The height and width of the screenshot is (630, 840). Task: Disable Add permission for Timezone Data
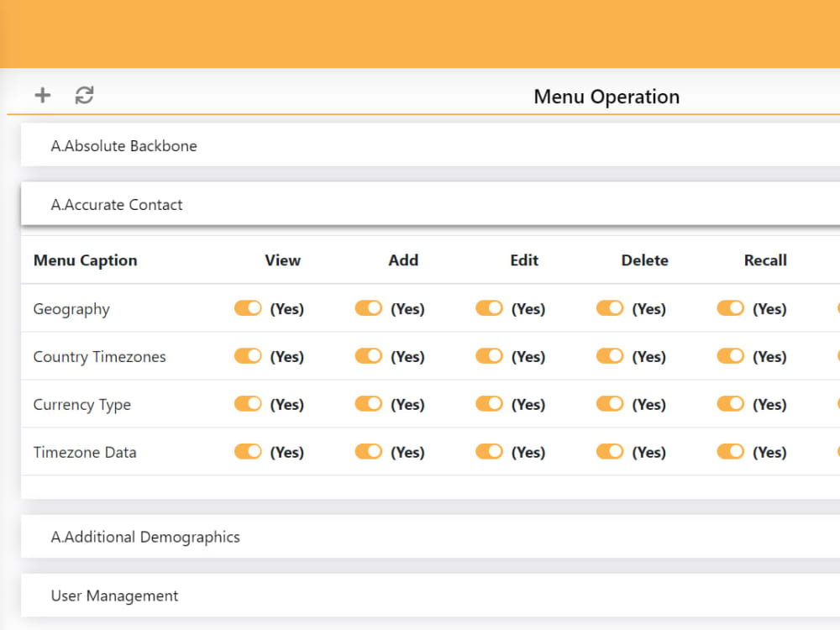[368, 452]
